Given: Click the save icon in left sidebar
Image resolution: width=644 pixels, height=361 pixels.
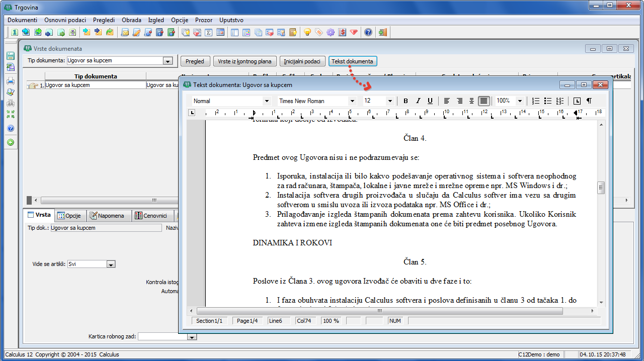Looking at the screenshot, I should coord(10,56).
